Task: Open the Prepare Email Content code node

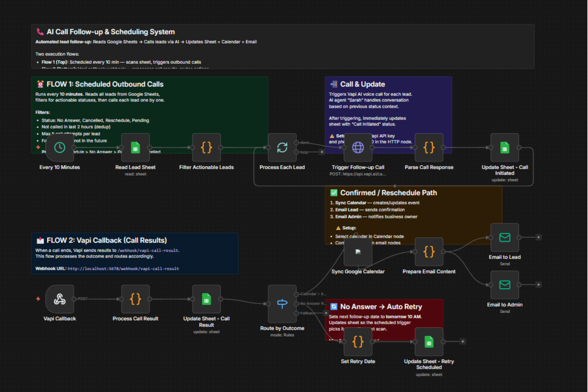Action: [429, 252]
